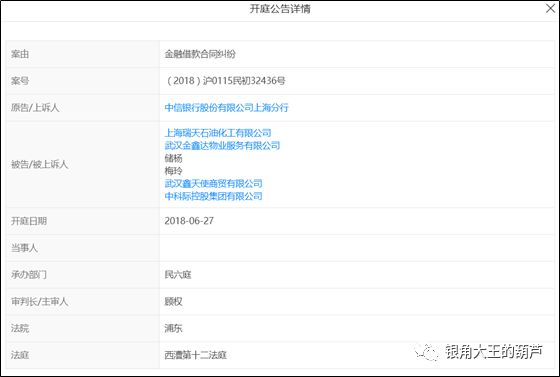Open the 中科际控股集团有限公司 link
The image size is (560, 377).
pyautogui.click(x=213, y=196)
